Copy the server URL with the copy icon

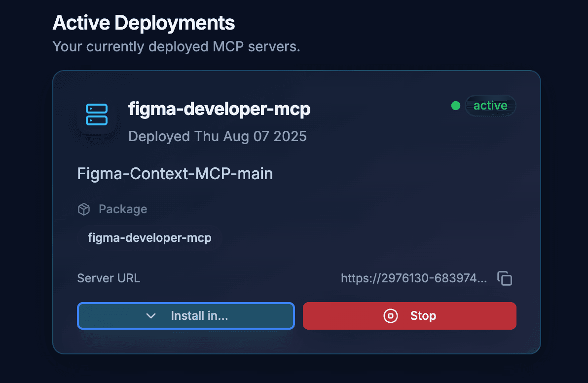tap(504, 278)
